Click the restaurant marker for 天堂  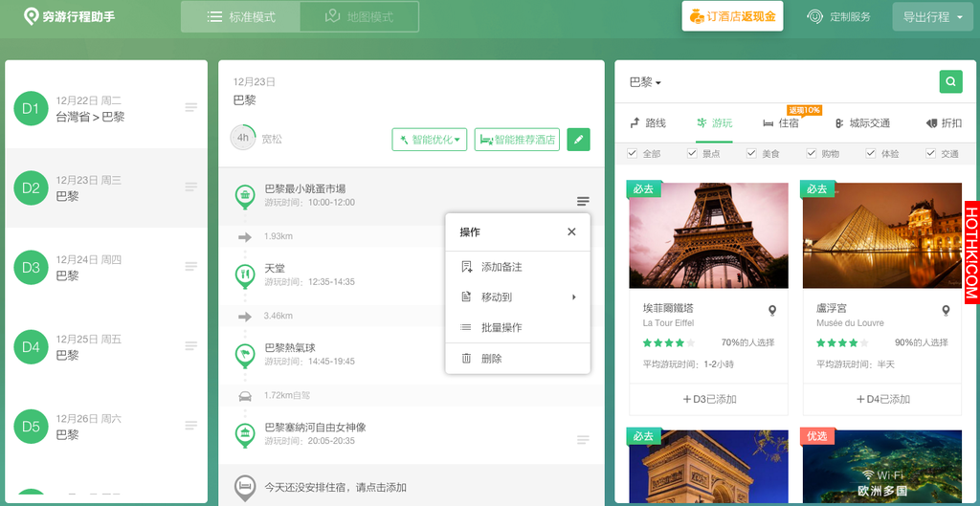click(x=244, y=275)
